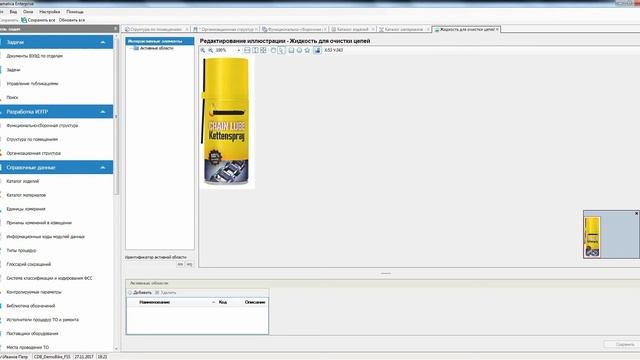Screen dimensions: 640x360
Task: Sort the table by Наименование column
Action: (154, 302)
